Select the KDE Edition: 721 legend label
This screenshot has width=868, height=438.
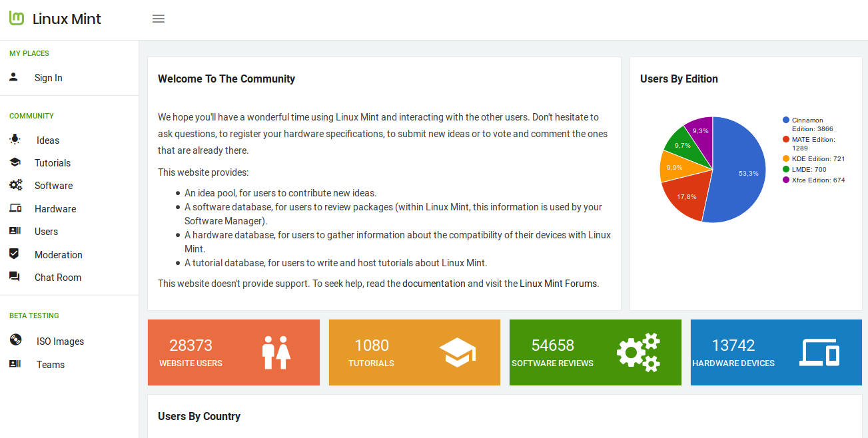pyautogui.click(x=818, y=158)
